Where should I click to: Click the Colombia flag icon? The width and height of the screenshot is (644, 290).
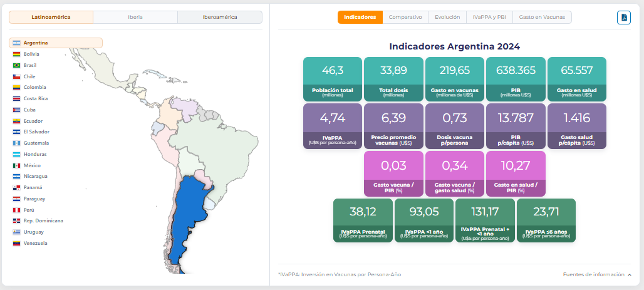(16, 88)
